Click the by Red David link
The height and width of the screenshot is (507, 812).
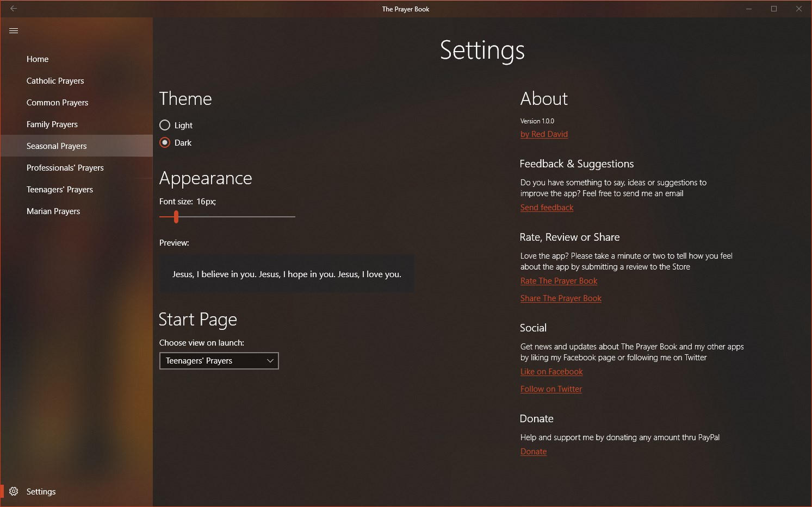pos(544,134)
